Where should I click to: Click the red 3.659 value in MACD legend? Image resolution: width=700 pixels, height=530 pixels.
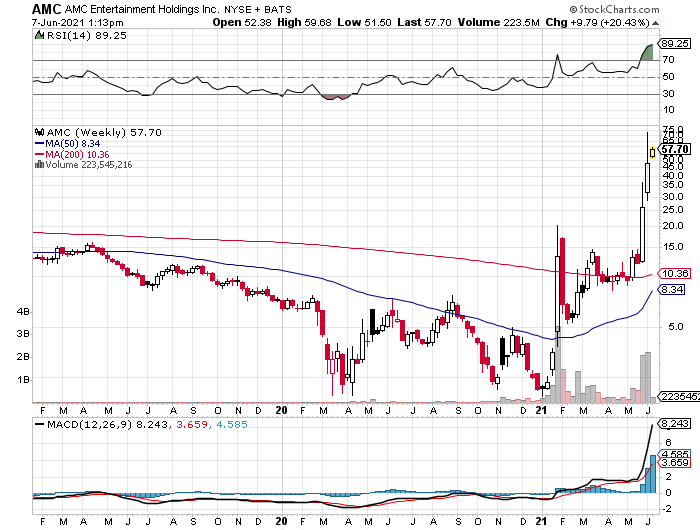(192, 424)
